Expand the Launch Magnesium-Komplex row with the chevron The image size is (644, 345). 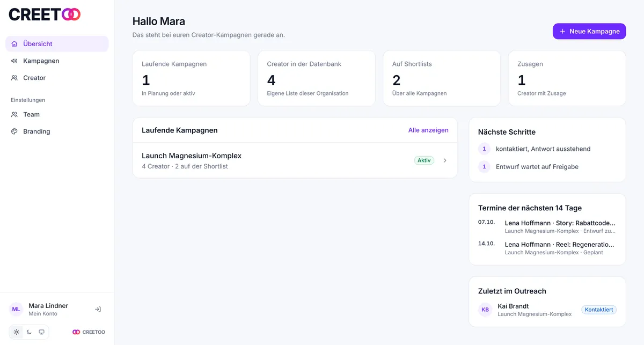click(445, 160)
